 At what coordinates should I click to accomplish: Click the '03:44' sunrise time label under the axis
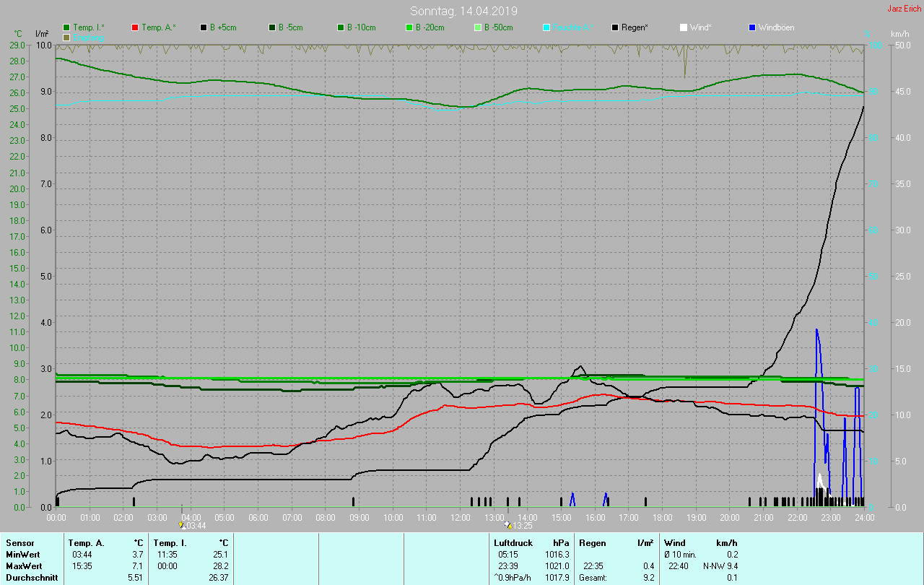click(x=196, y=526)
